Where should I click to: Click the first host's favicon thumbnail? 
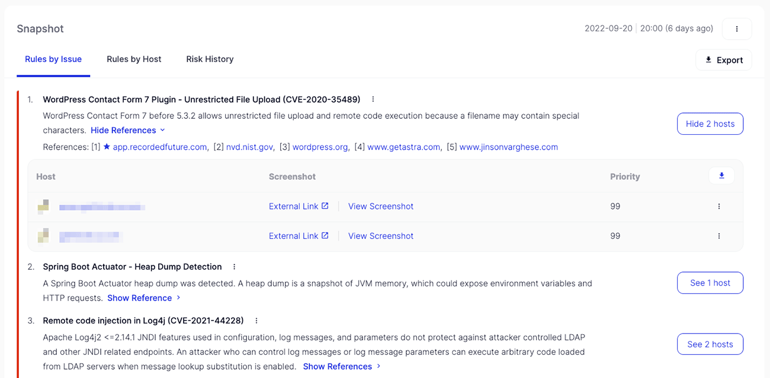pos(43,207)
